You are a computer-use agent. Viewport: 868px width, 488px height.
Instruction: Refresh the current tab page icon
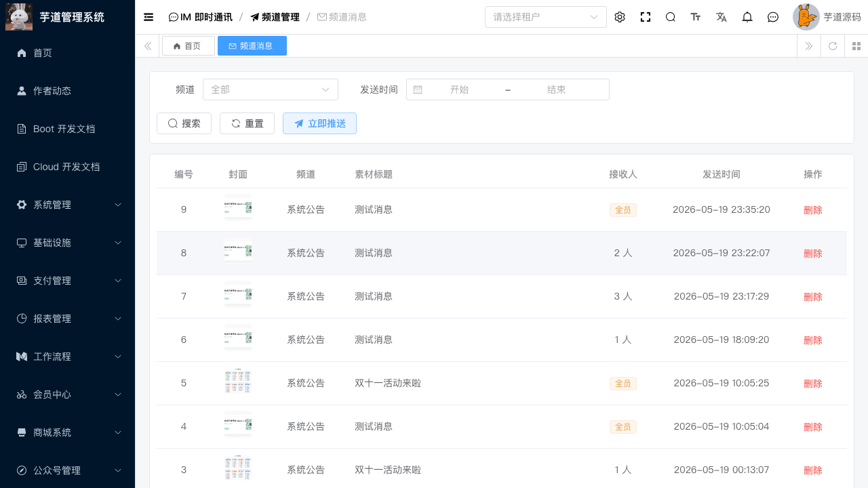[x=833, y=46]
